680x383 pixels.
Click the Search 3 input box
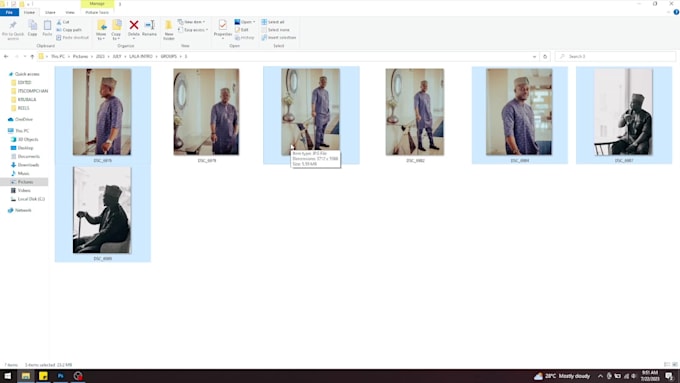click(615, 56)
